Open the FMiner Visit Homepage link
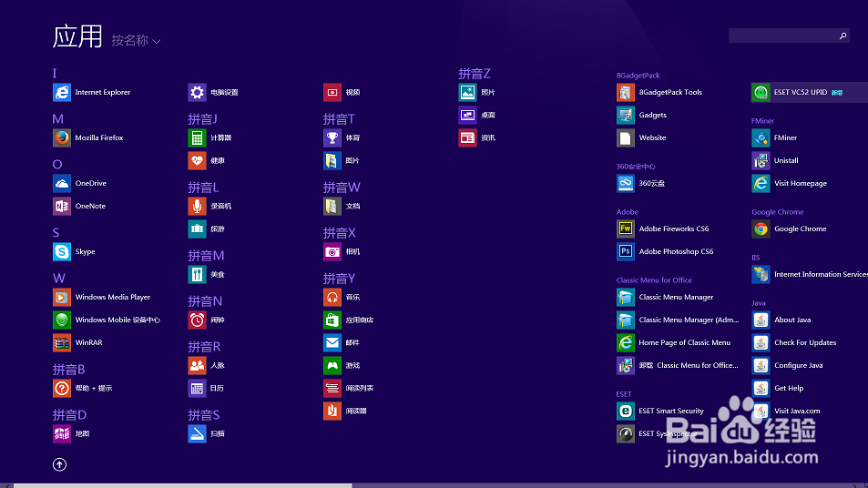Viewport: 868px width, 488px height. [790, 183]
